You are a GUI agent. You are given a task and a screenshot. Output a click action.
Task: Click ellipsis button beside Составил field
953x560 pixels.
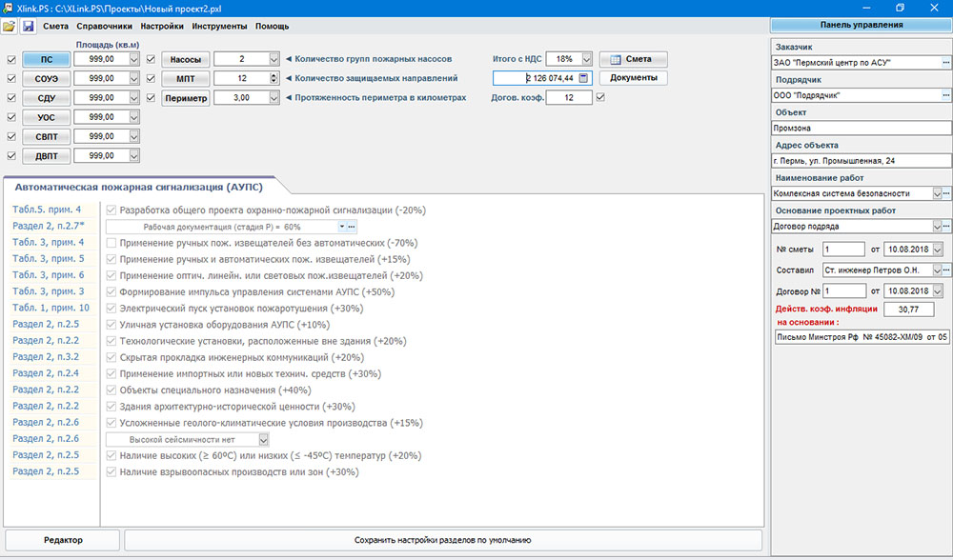pyautogui.click(x=945, y=270)
